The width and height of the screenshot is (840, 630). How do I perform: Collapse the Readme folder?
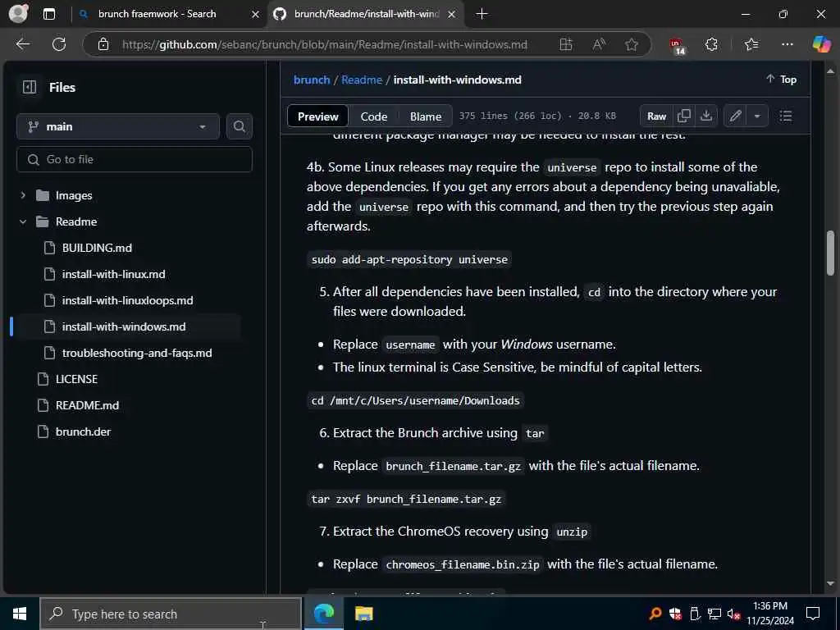pyautogui.click(x=23, y=221)
